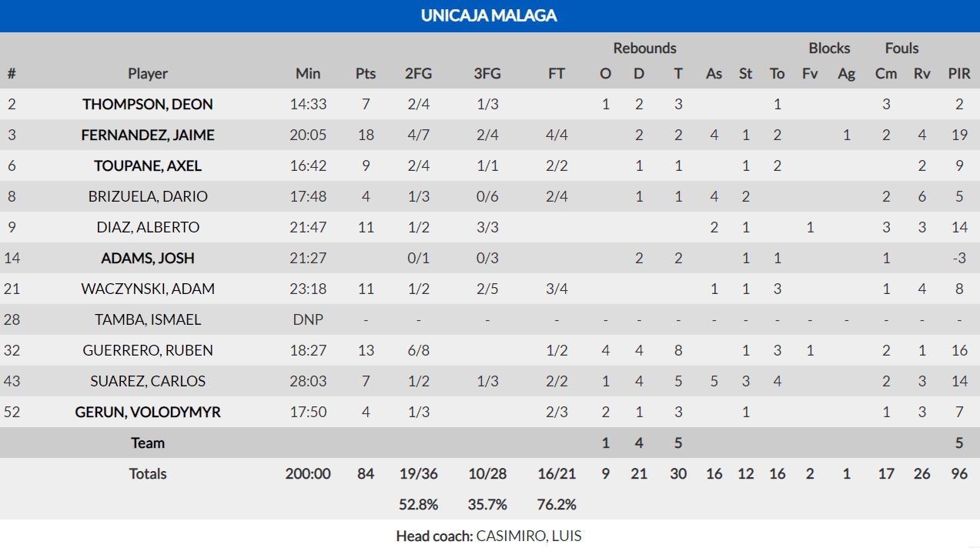Select the Player column header
This screenshot has width=980, height=548.
(x=148, y=74)
